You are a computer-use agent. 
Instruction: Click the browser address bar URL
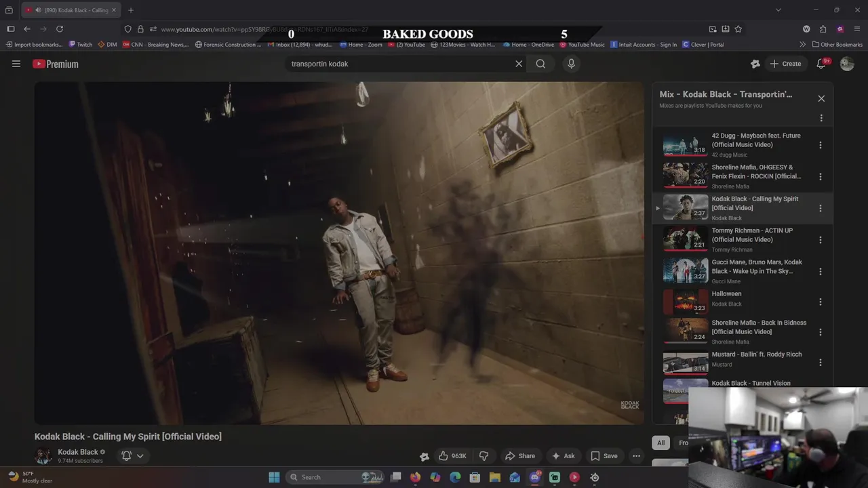coord(264,29)
